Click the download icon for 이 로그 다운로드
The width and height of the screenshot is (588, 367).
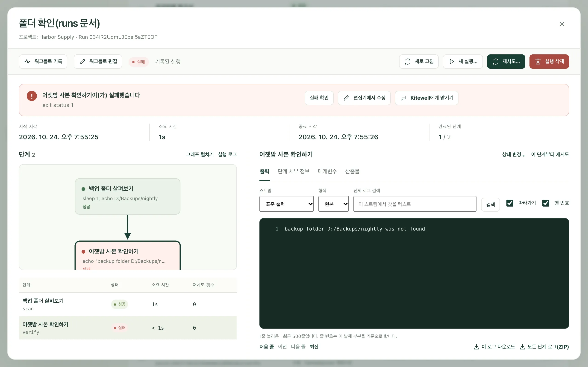[x=476, y=347]
